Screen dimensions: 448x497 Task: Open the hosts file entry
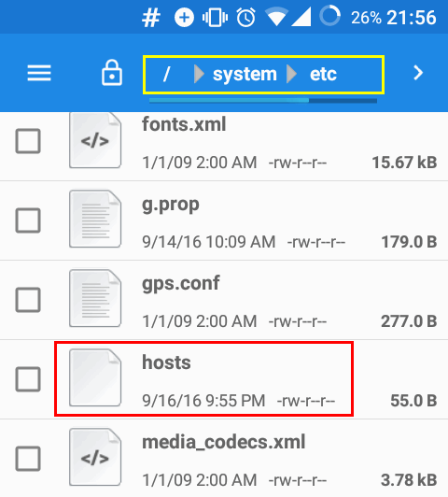[203, 378]
